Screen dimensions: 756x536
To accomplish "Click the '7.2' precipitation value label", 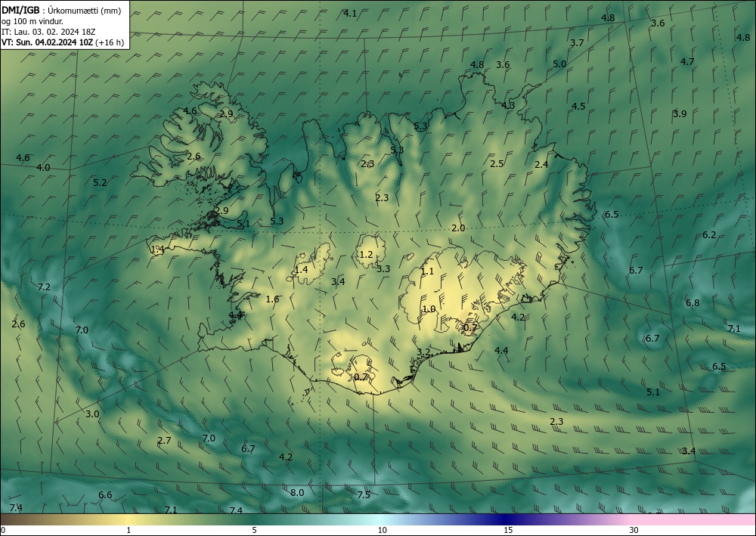I will [x=44, y=287].
